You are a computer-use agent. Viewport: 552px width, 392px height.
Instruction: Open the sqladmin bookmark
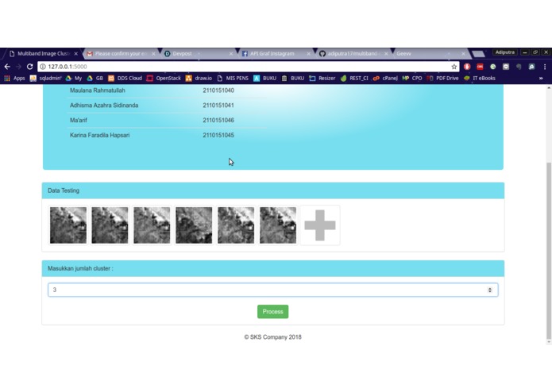pyautogui.click(x=46, y=78)
